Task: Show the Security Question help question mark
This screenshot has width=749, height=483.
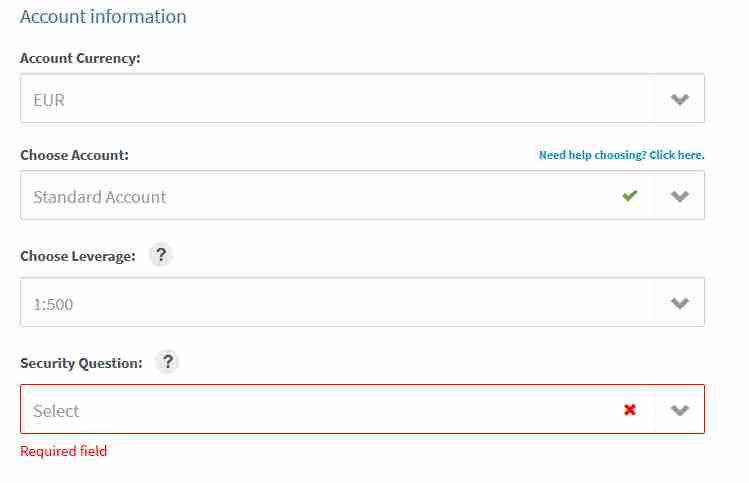Action: (167, 362)
